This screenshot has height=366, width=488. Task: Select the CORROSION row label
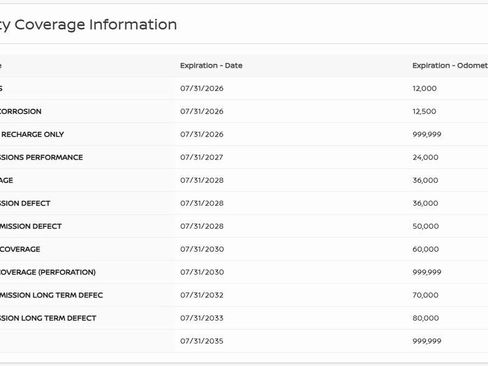click(x=21, y=111)
